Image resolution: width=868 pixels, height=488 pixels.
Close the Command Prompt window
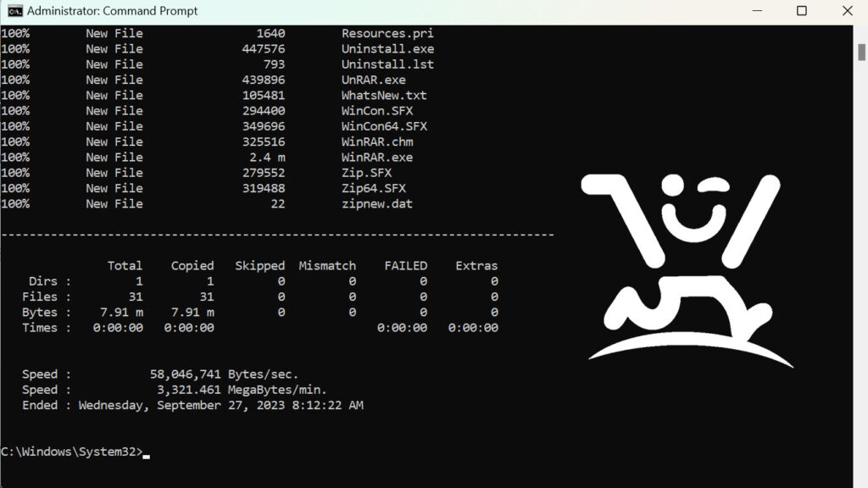[847, 11]
